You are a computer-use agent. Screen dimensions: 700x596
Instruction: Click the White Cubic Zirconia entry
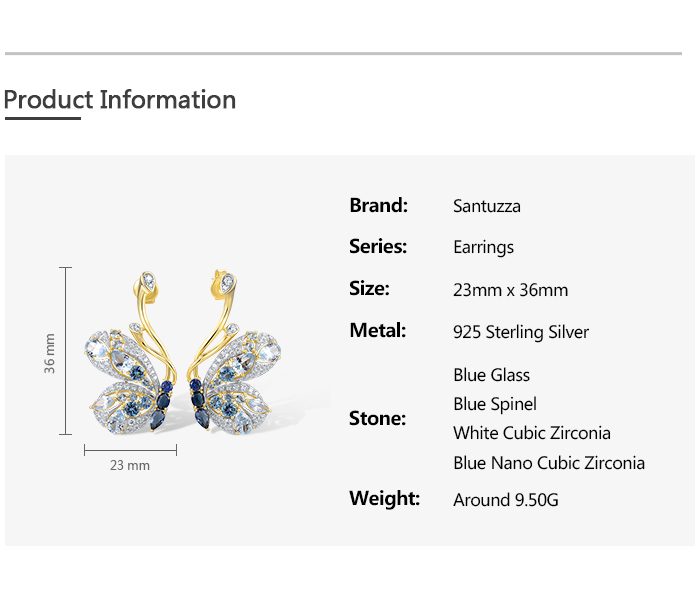tap(532, 433)
